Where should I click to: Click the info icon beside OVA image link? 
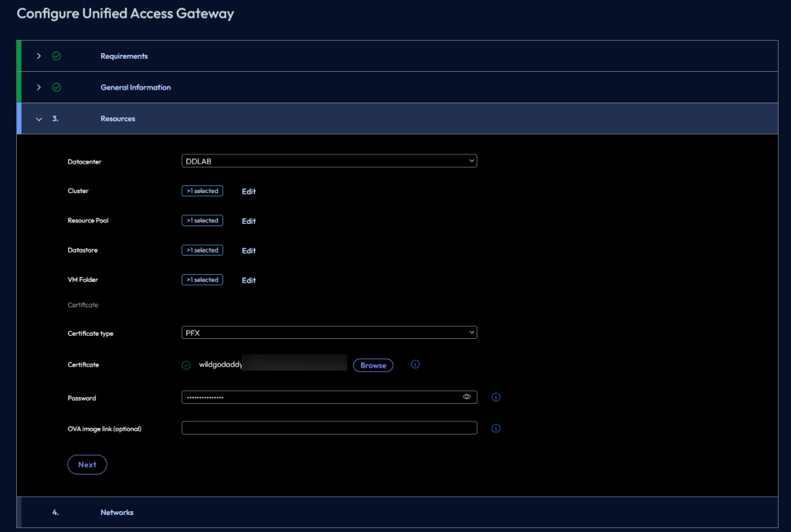(496, 428)
